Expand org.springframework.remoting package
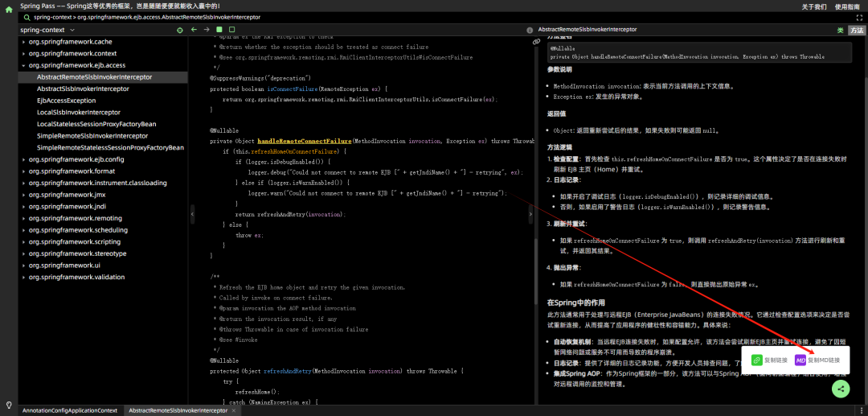This screenshot has height=416, width=868. tap(23, 218)
